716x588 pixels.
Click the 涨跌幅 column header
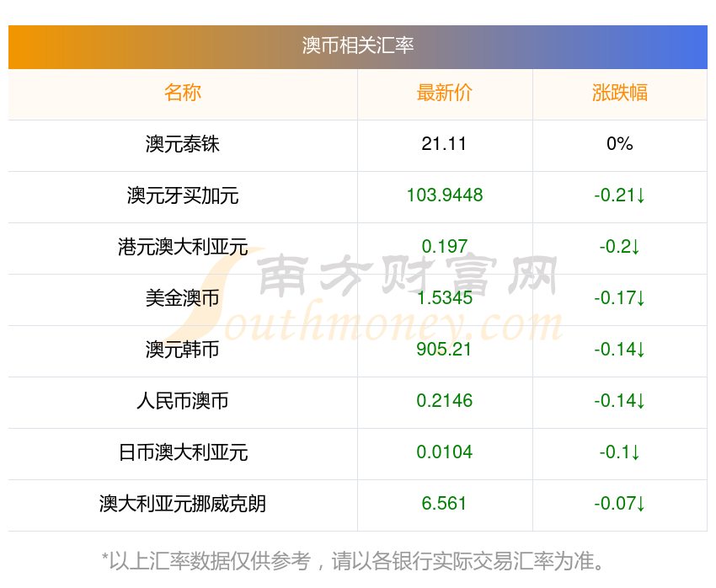[620, 93]
